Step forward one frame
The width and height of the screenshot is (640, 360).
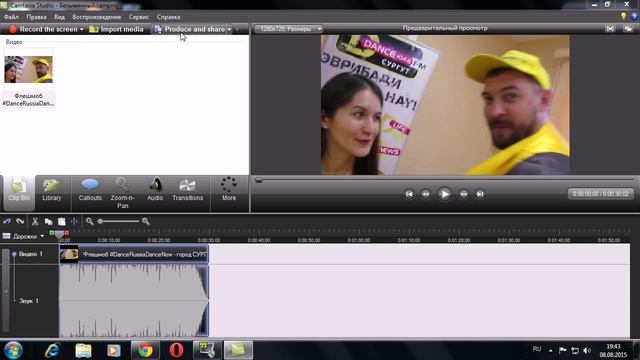(464, 194)
